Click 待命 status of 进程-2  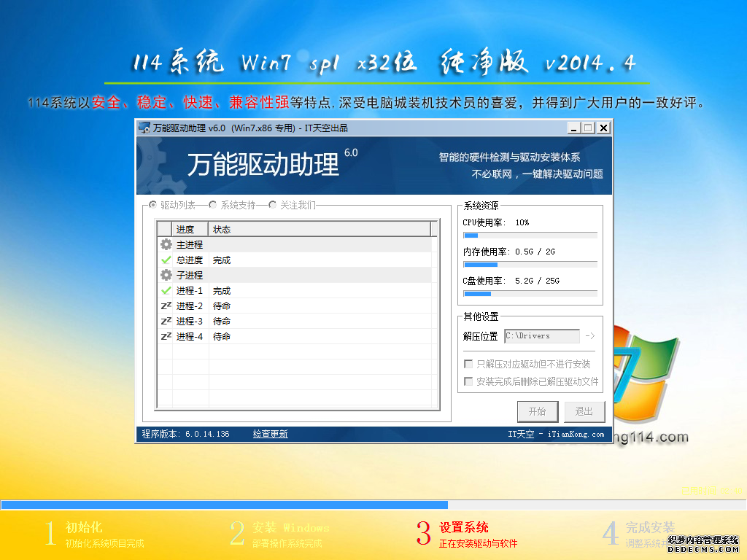[222, 306]
